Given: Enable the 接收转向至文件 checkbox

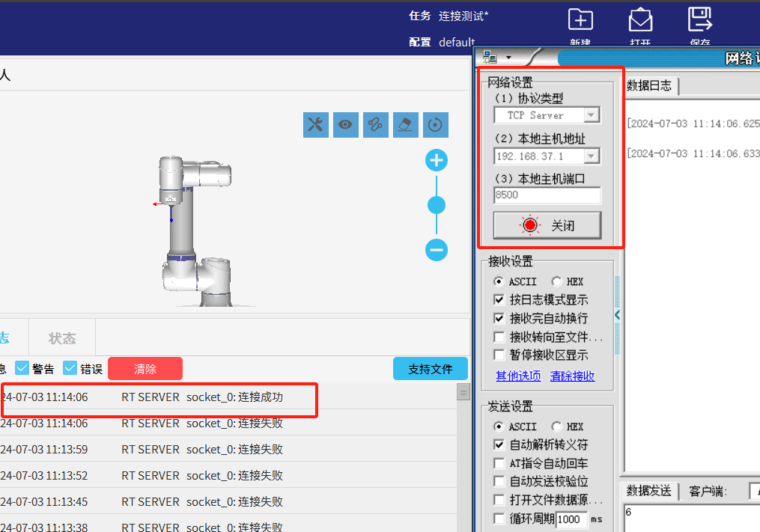Looking at the screenshot, I should tap(499, 337).
